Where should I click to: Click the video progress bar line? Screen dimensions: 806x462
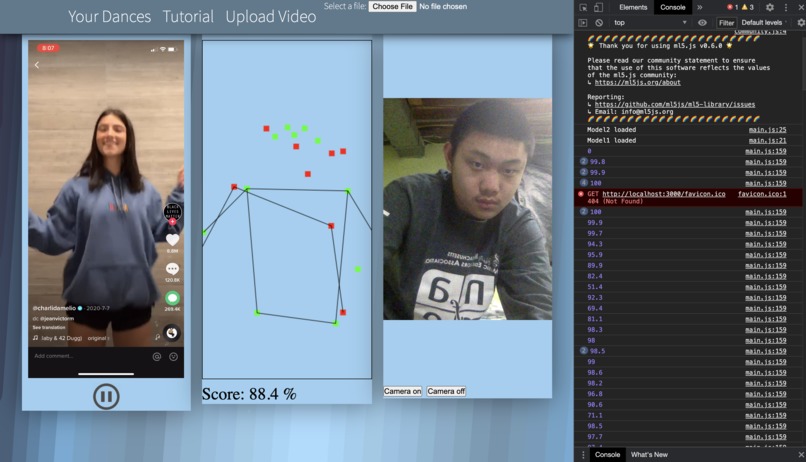pos(106,374)
